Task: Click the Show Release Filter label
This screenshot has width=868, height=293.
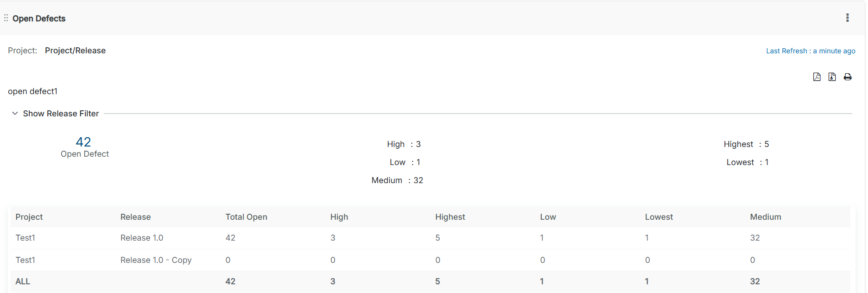Action: pos(61,114)
